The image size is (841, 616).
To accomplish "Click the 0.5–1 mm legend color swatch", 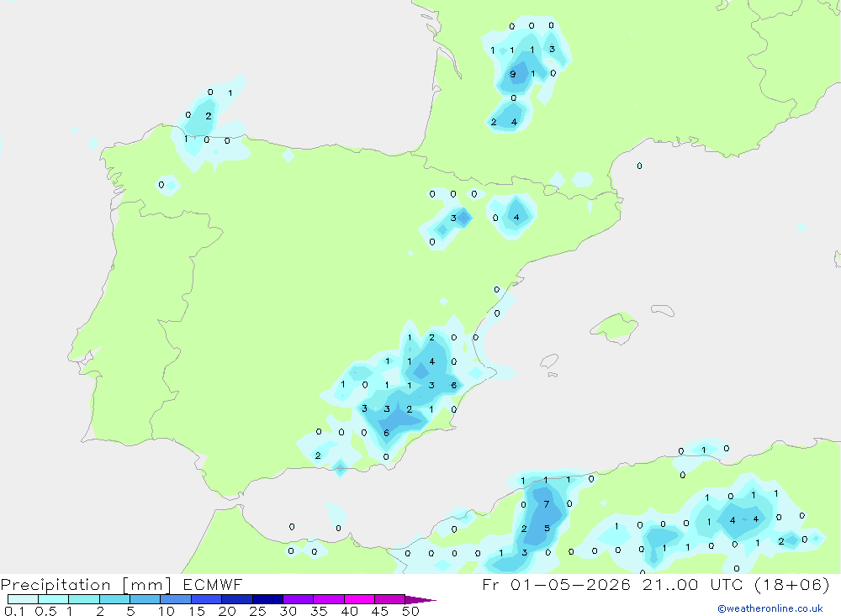I will tap(53, 599).
